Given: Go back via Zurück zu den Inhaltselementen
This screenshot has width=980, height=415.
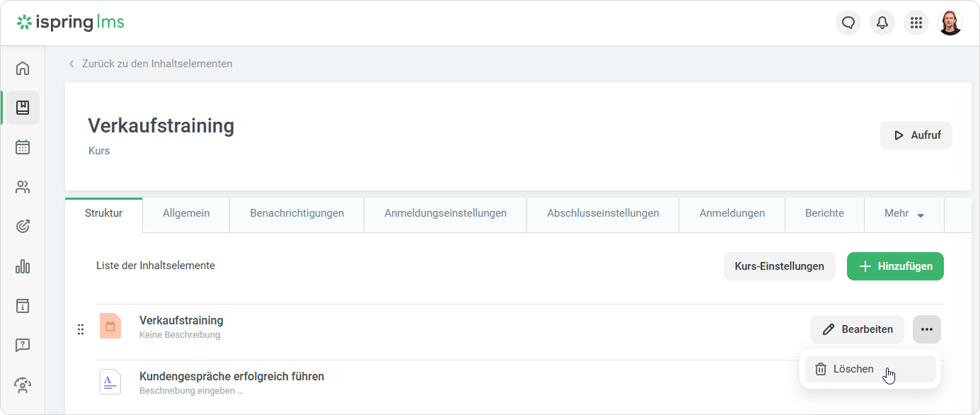Looking at the screenshot, I should 156,64.
